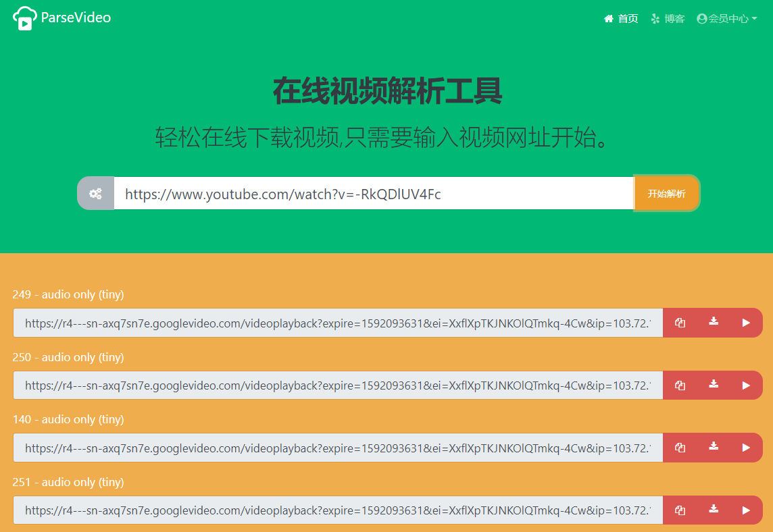This screenshot has height=532, width=773.
Task: Click inside the video URL input field
Action: click(372, 194)
